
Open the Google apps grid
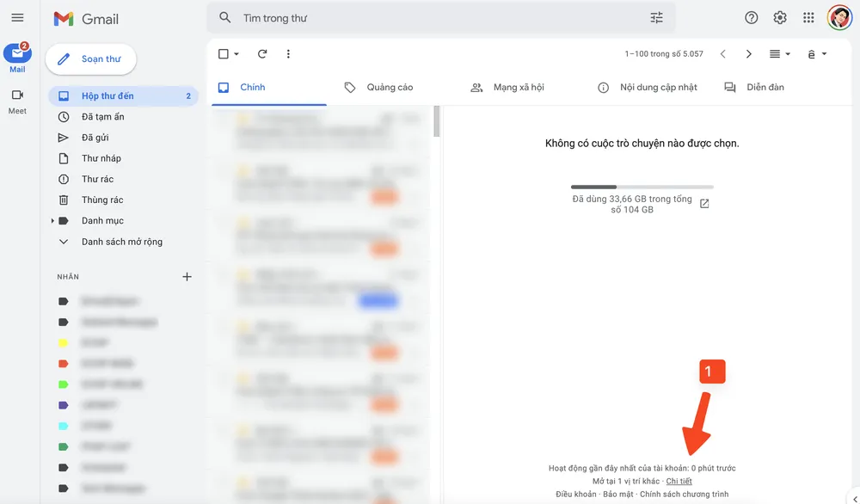coord(808,18)
